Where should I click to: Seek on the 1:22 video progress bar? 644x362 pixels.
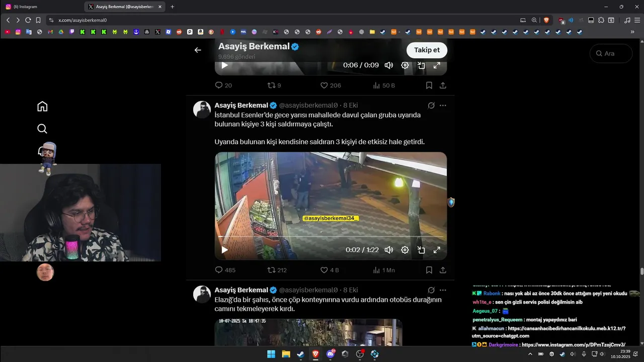point(331,236)
